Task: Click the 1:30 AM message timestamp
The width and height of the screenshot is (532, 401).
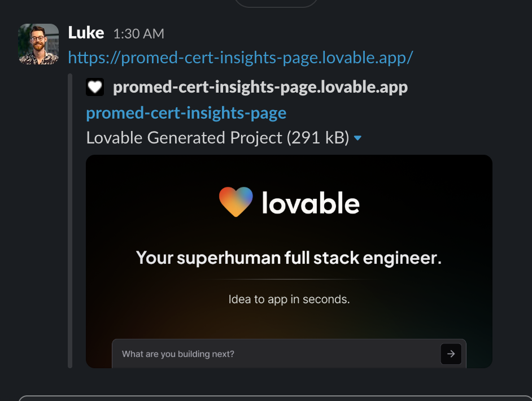Action: pos(138,34)
